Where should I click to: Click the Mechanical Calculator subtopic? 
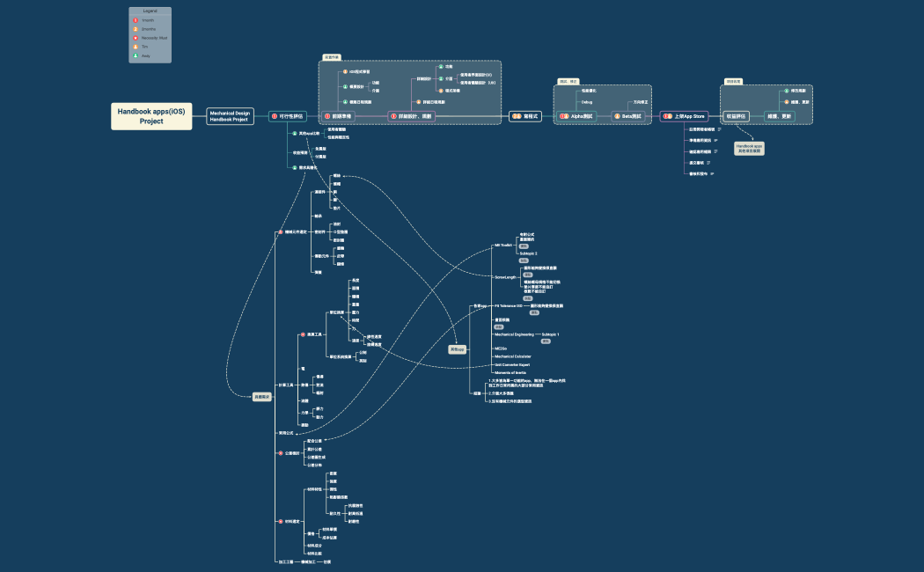(512, 356)
